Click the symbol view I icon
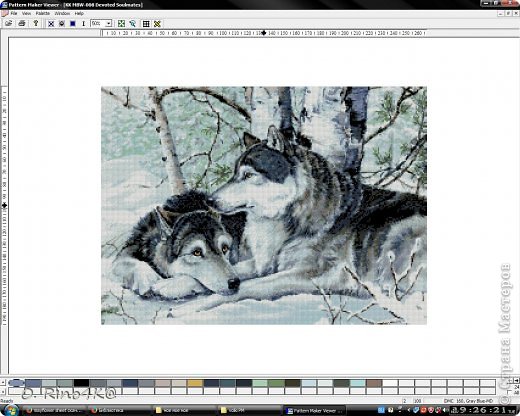This screenshot has height=416, width=520. (83, 24)
